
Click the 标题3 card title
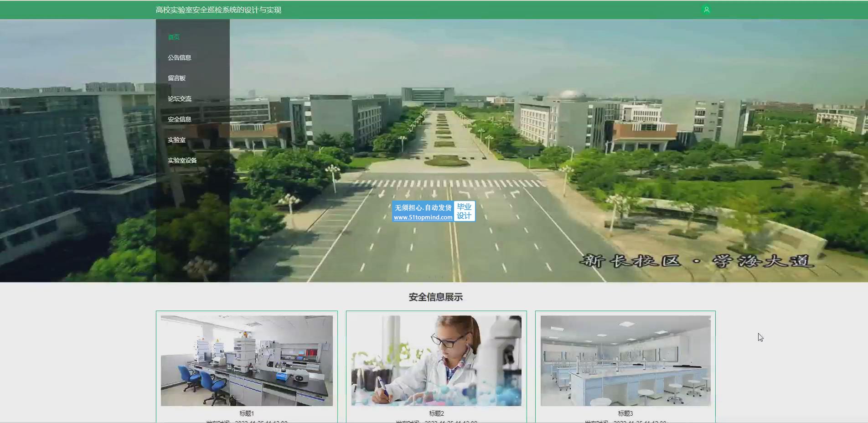click(x=625, y=413)
